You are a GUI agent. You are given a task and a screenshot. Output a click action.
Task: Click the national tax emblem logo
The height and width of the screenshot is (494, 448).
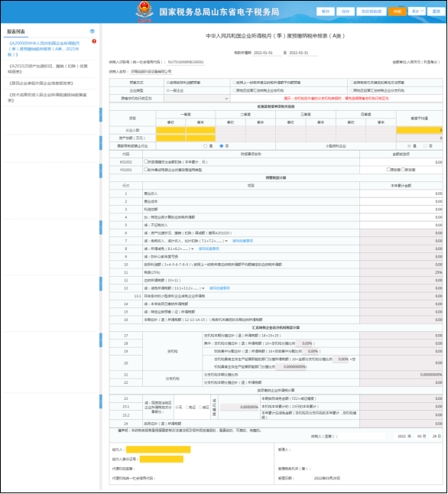(x=144, y=11)
